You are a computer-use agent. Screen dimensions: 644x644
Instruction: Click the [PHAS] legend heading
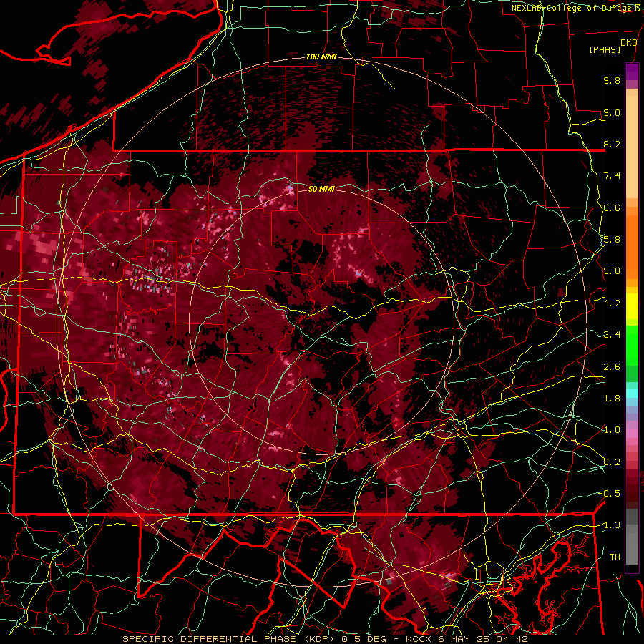click(605, 49)
